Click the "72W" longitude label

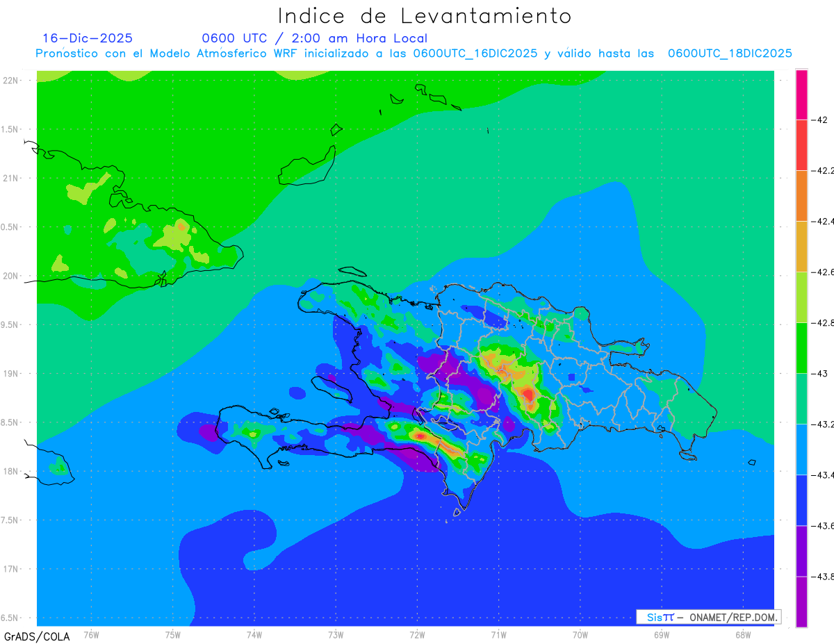point(417,634)
